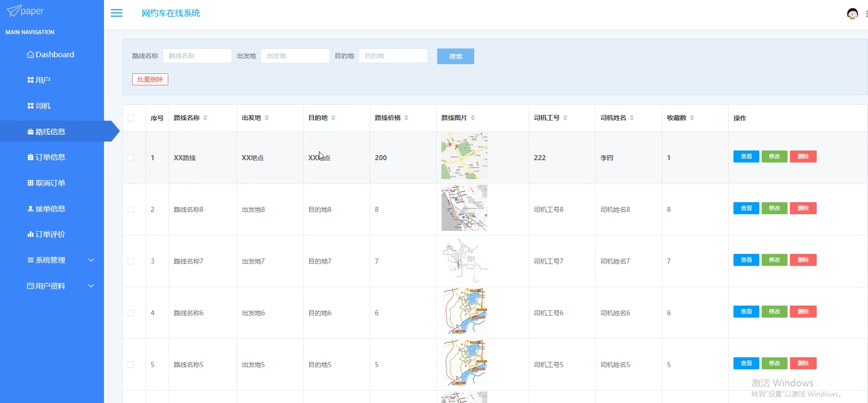Image resolution: width=868 pixels, height=403 pixels.
Task: Open the vertical dots menu by avatar
Action: click(866, 14)
